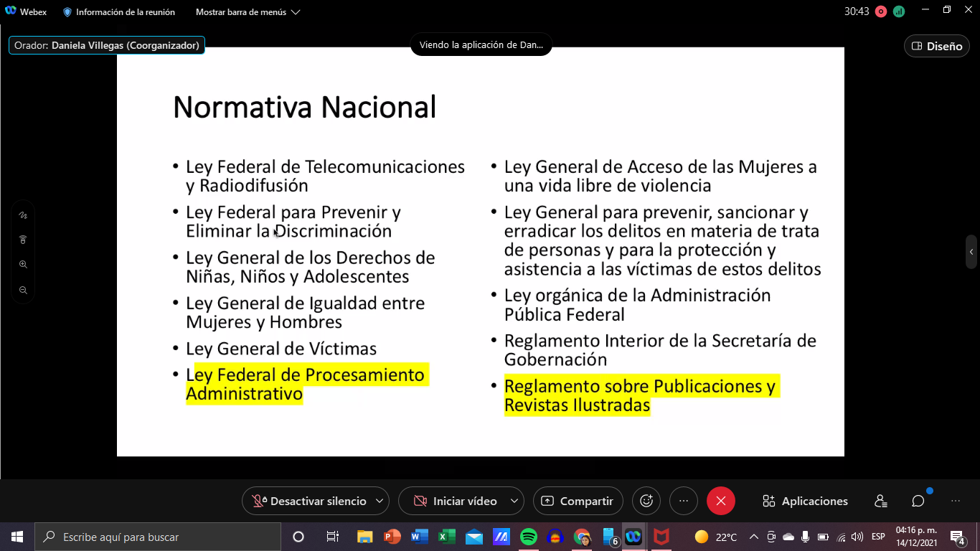
Task: Open the participants panel icon
Action: tap(881, 501)
